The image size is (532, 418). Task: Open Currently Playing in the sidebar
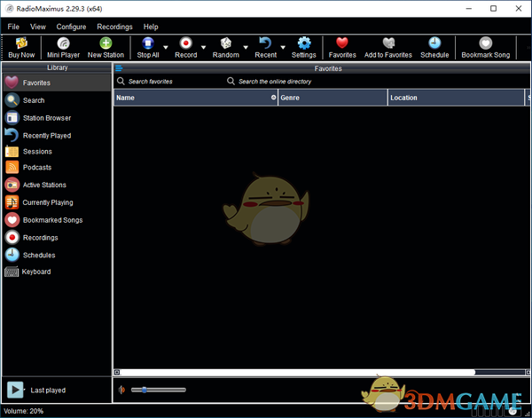[57, 202]
